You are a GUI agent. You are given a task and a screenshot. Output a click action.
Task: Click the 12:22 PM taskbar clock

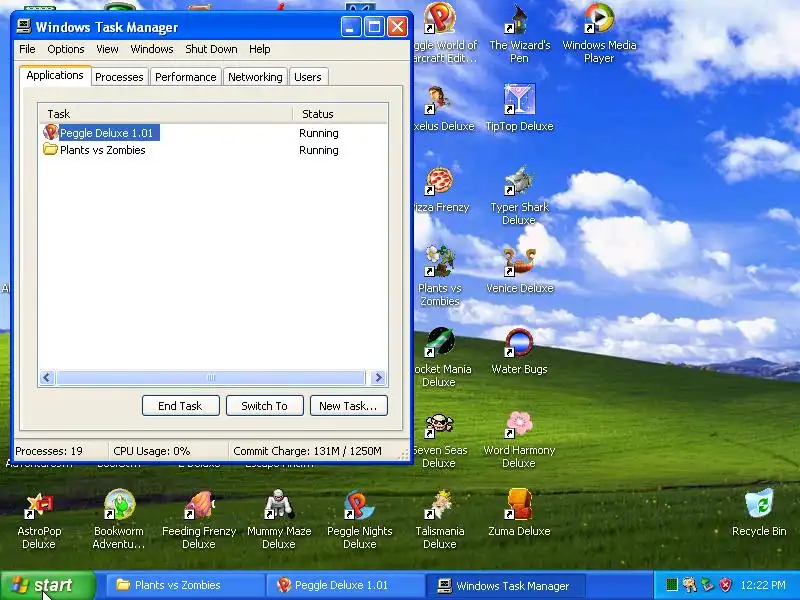pyautogui.click(x=763, y=585)
